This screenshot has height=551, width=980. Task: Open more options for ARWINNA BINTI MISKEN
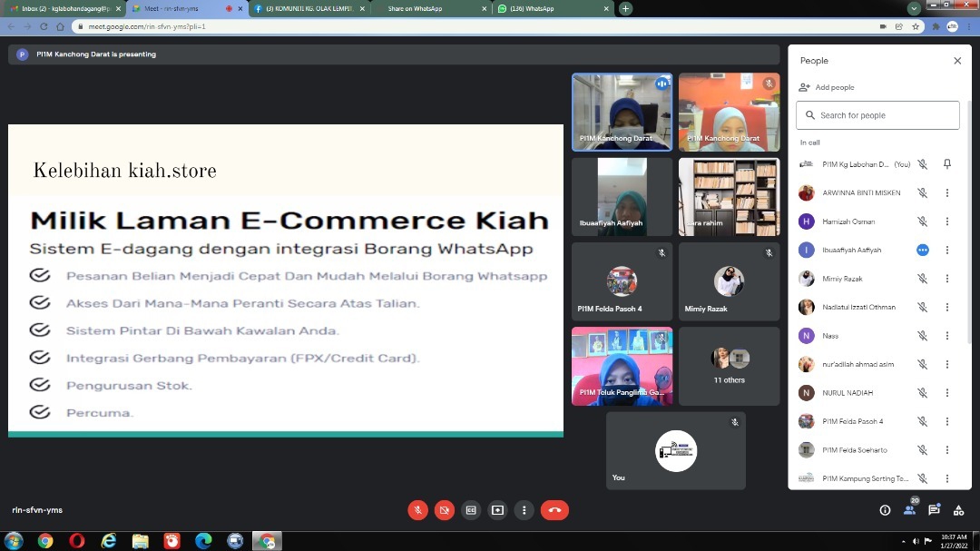947,192
